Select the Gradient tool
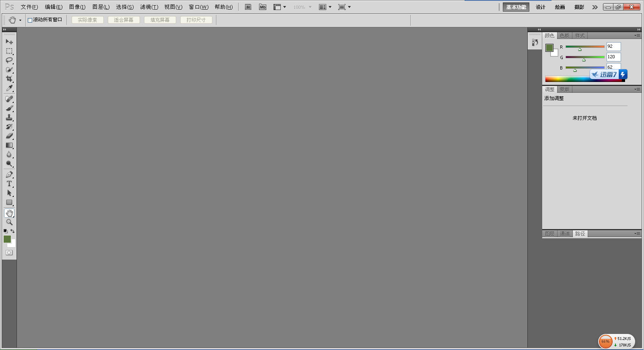 click(9, 145)
